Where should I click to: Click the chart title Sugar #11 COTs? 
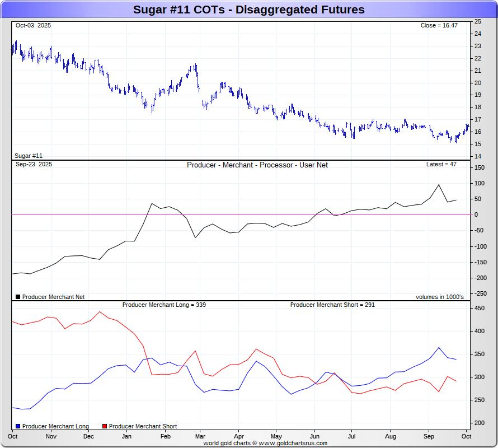tap(248, 10)
